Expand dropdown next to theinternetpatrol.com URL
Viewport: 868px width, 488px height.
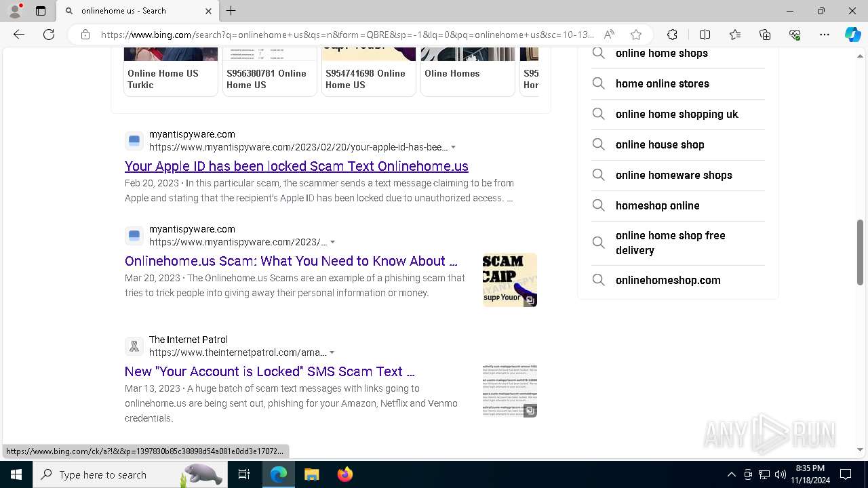(x=332, y=353)
